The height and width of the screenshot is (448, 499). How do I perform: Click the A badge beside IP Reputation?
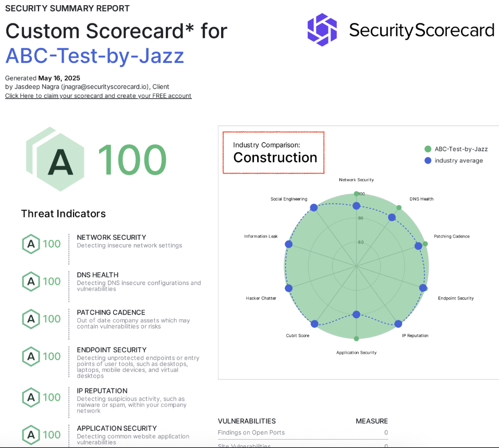pos(31,397)
